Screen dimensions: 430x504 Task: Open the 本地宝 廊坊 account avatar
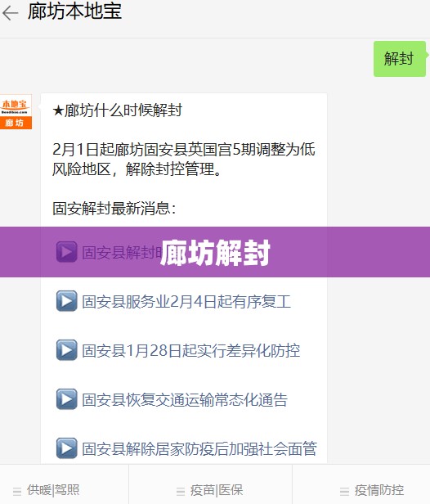(x=16, y=111)
